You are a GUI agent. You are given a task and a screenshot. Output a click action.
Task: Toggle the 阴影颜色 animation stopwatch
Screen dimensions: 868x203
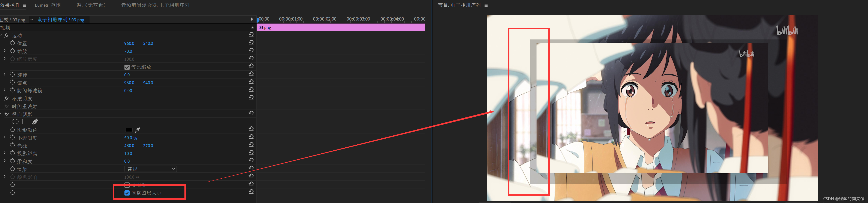(x=12, y=130)
